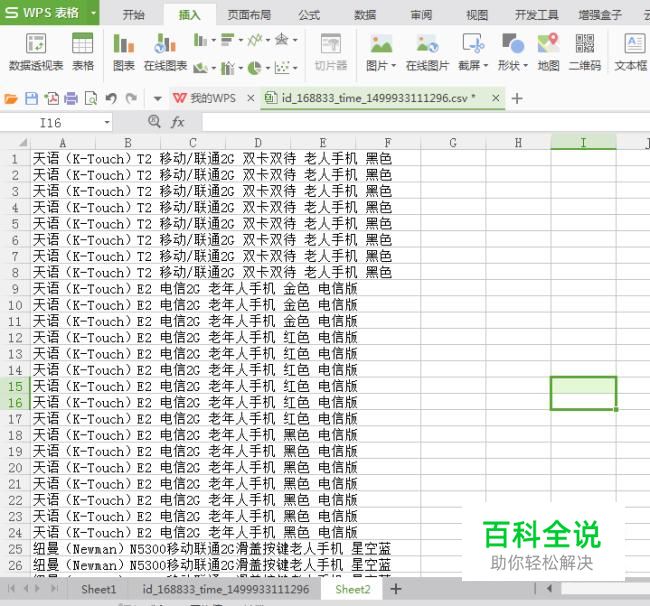Save the file with floppy icon

(x=32, y=99)
